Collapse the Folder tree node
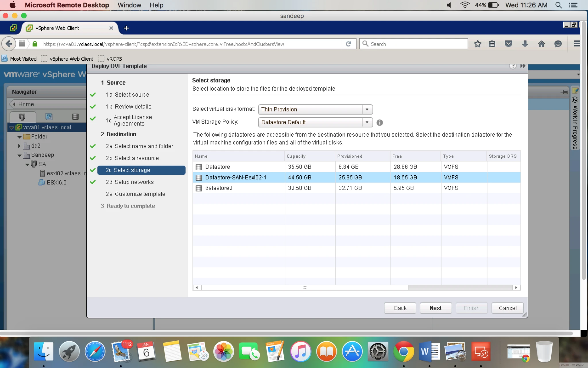The width and height of the screenshot is (588, 368). [x=20, y=137]
